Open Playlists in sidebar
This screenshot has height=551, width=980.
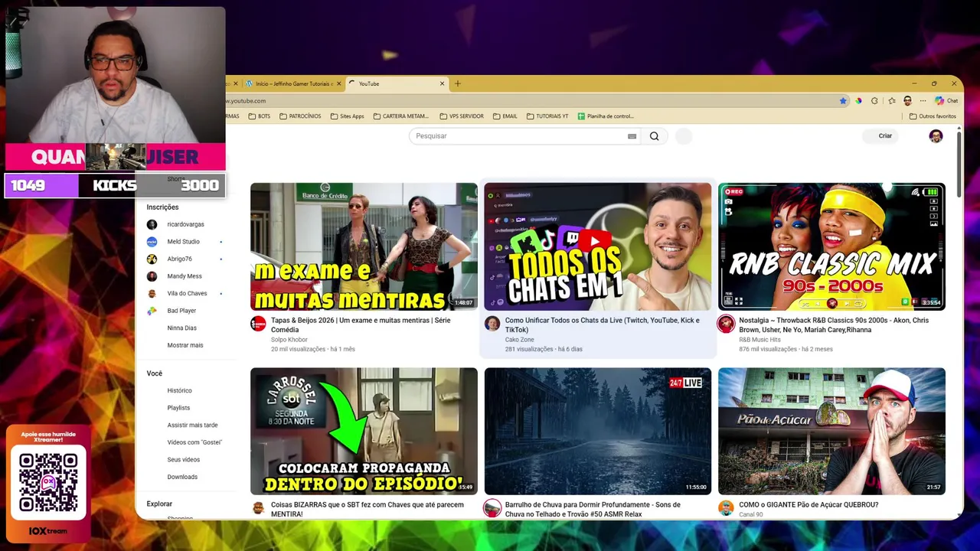178,408
